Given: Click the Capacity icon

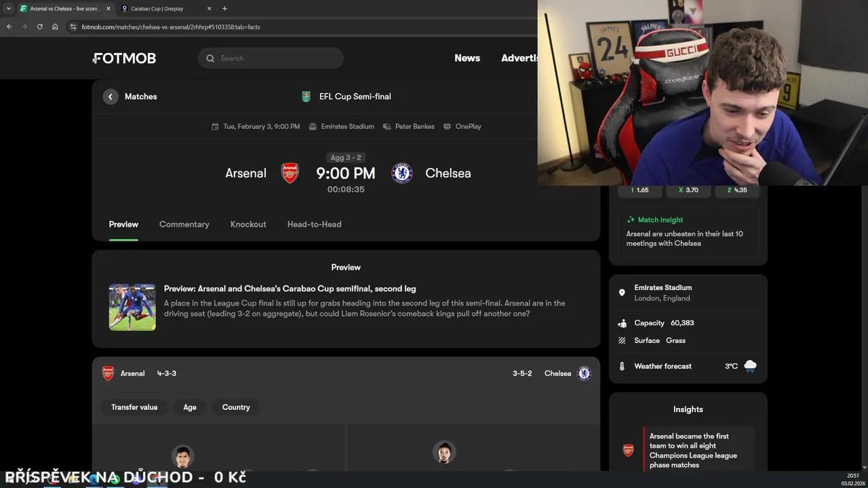Looking at the screenshot, I should 623,323.
